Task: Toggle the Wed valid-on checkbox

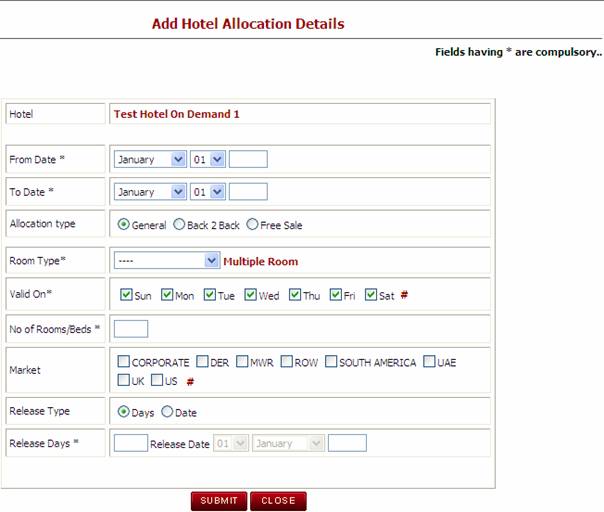Action: tap(252, 295)
